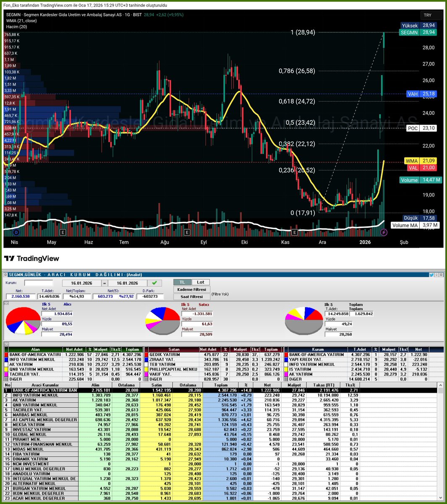
Task: Sort detail table by Alim column
Action: coord(96,385)
